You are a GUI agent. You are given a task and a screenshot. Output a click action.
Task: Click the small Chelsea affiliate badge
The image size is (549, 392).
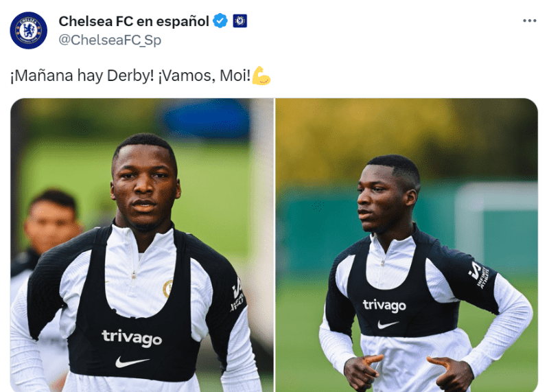pyautogui.click(x=240, y=21)
